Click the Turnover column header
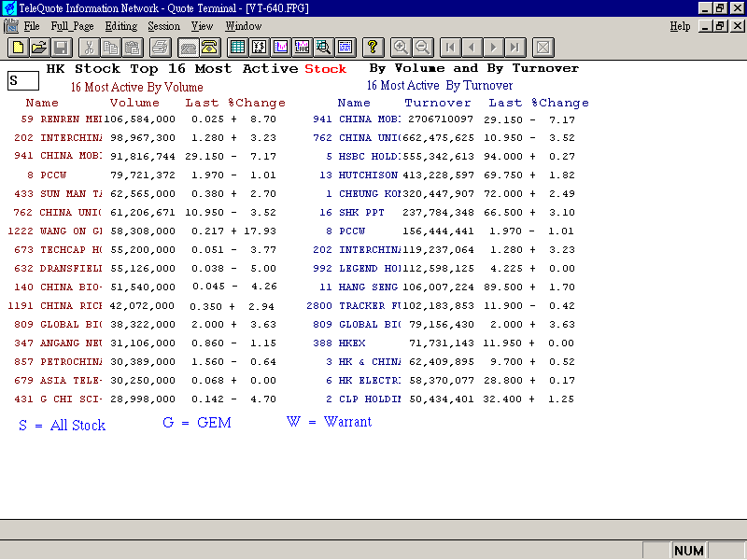Image resolution: width=747 pixels, height=560 pixels. (x=438, y=103)
